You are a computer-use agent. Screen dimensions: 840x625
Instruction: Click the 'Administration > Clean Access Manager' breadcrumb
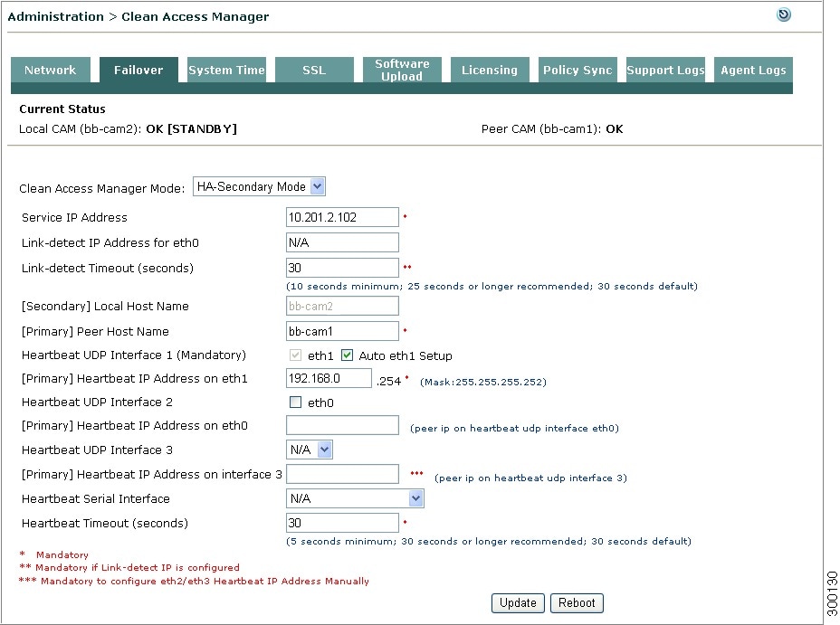click(x=138, y=16)
